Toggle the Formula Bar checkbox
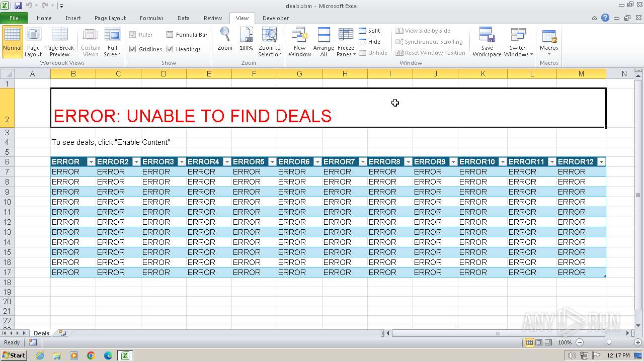Image resolution: width=644 pixels, height=362 pixels. click(x=170, y=35)
